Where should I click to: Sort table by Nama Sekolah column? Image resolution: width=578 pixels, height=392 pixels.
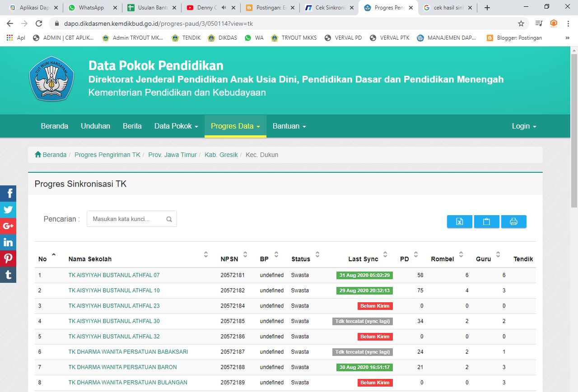click(x=138, y=258)
